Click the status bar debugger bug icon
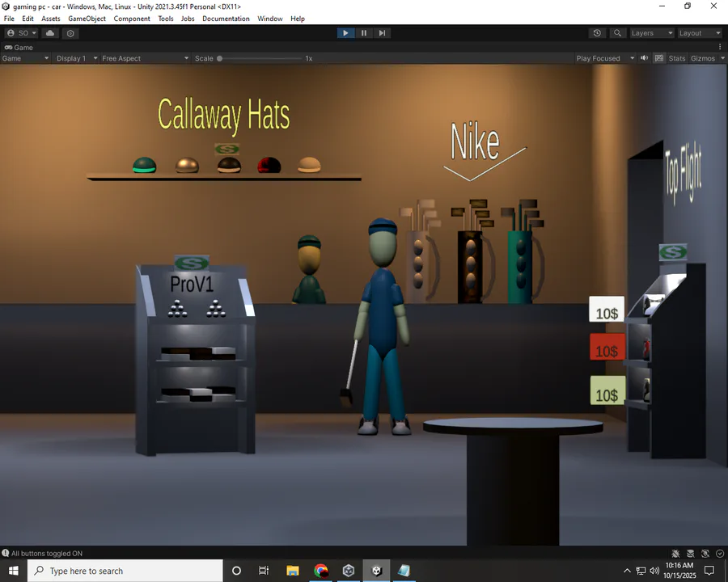This screenshot has height=582, width=728. tap(675, 553)
